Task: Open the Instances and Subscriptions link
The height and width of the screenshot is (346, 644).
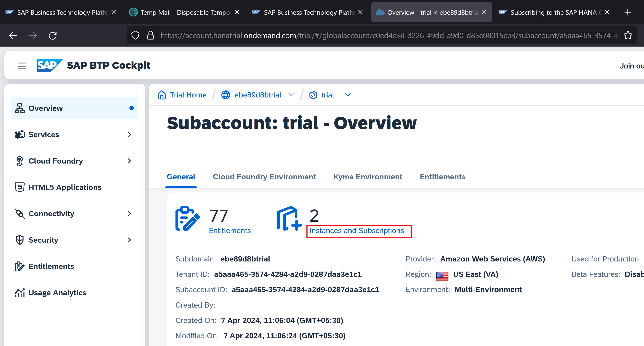Action: point(356,231)
